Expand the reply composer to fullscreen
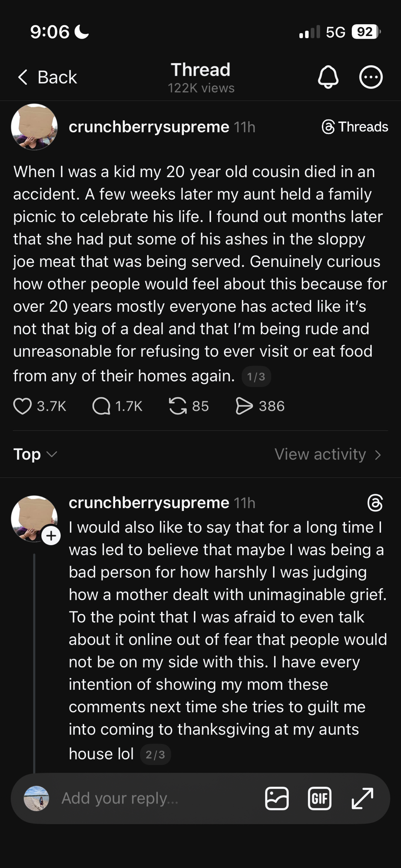The height and width of the screenshot is (868, 401). [x=362, y=798]
